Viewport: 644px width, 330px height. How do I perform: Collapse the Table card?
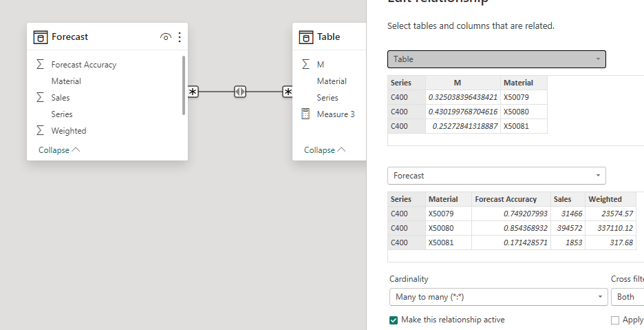(325, 150)
